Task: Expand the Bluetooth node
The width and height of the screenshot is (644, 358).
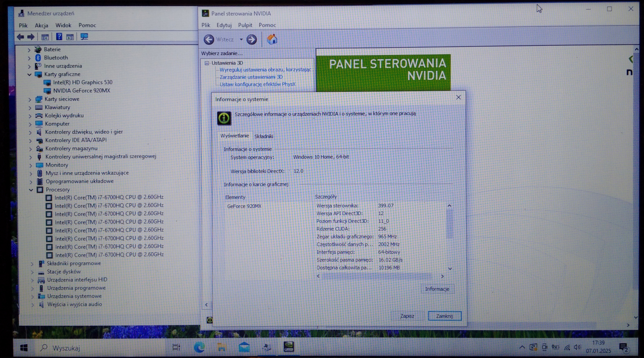Action: 29,58
